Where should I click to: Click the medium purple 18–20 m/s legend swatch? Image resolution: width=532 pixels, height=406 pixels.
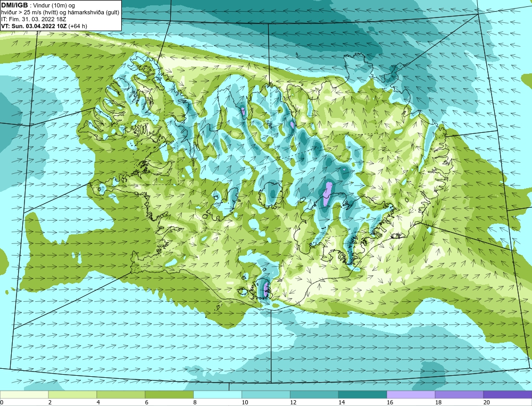click(x=460, y=394)
